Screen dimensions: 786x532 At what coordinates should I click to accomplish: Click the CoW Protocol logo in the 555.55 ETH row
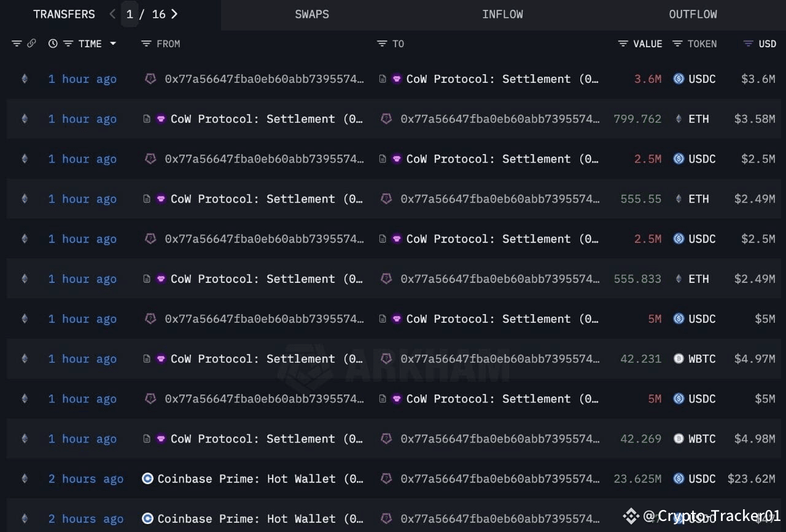pos(161,198)
